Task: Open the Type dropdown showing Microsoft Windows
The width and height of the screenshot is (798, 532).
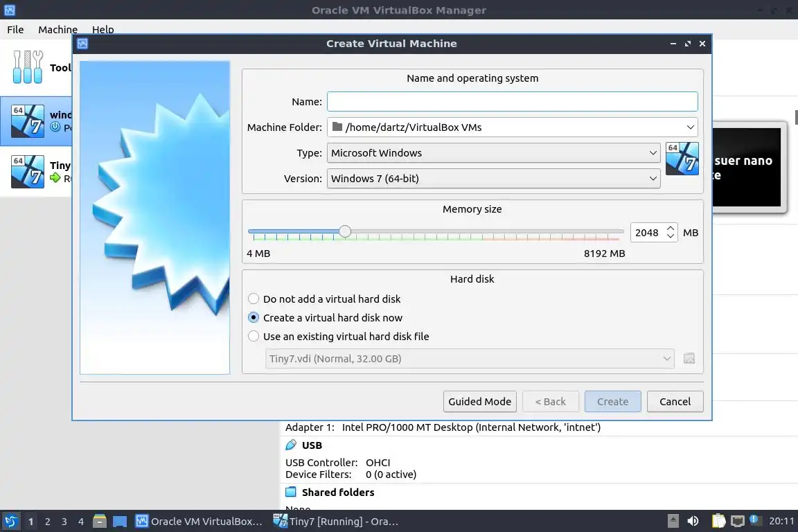Action: point(494,152)
